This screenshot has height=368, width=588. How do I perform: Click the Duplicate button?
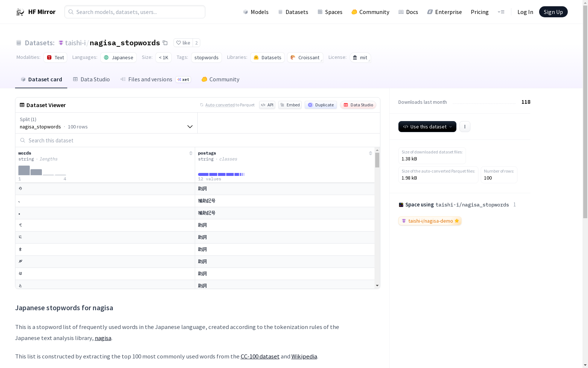point(321,105)
